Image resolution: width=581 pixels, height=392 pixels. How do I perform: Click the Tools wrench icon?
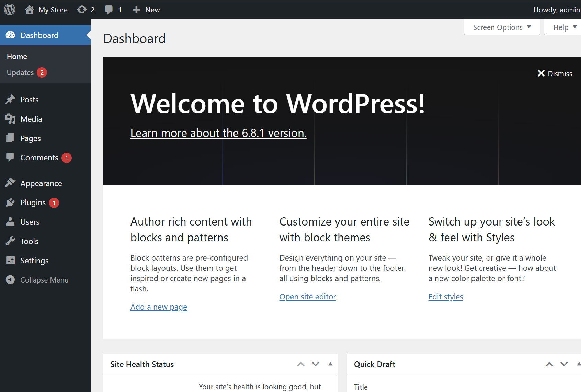10,241
